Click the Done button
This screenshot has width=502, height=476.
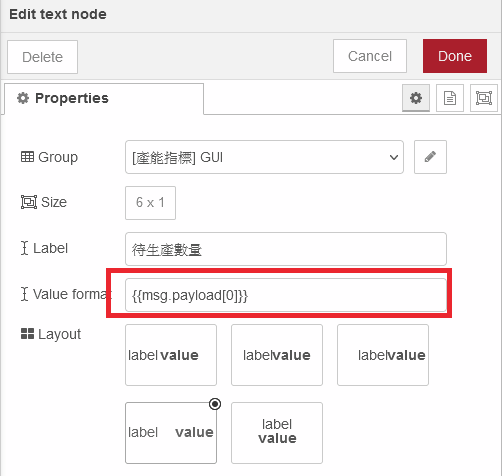pos(455,56)
